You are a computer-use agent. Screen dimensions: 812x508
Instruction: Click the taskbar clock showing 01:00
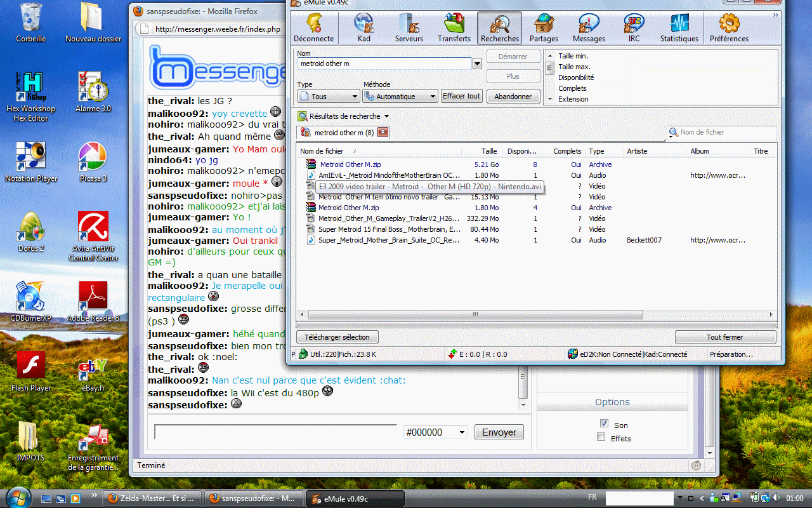pos(794,498)
